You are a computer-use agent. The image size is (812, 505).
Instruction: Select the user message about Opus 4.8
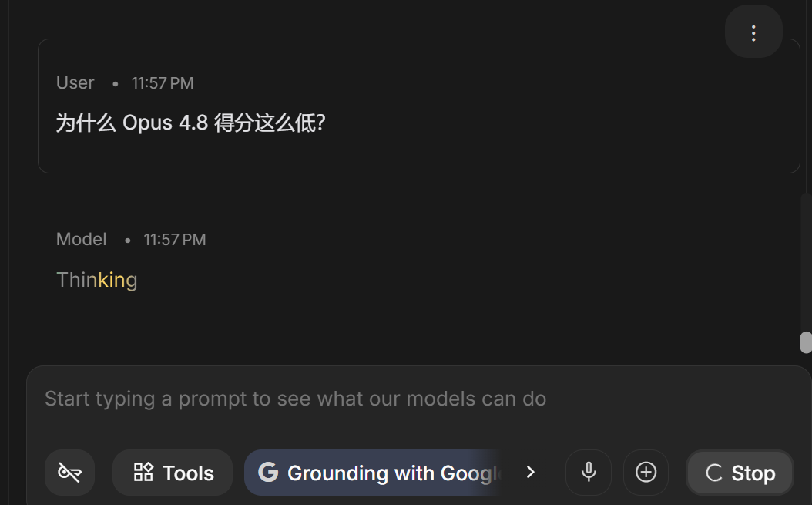click(x=190, y=123)
